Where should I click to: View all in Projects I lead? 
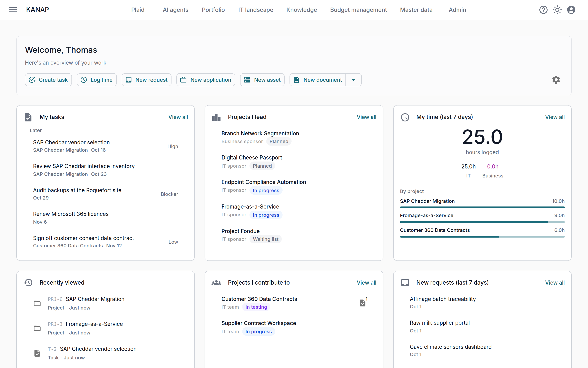366,117
